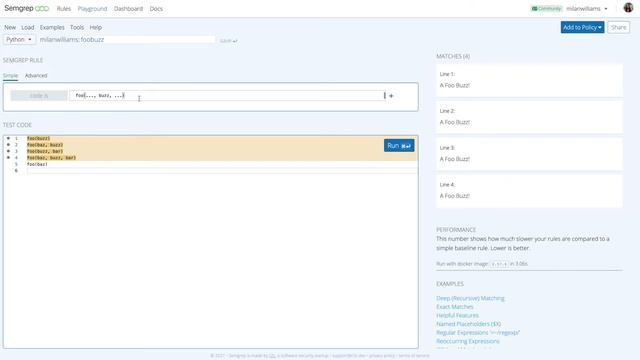Open the Examples menu

tap(52, 27)
